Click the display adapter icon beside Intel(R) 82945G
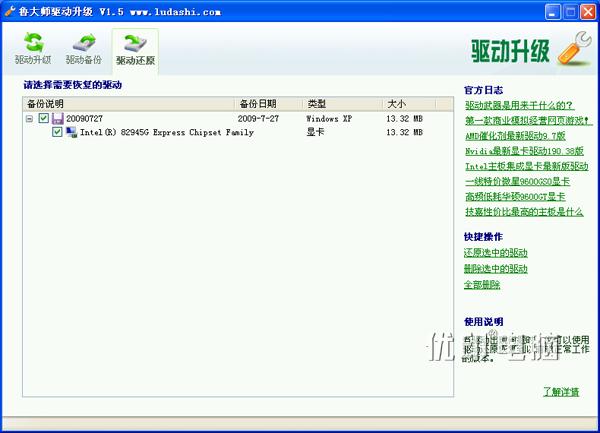This screenshot has height=433, width=600. point(72,132)
